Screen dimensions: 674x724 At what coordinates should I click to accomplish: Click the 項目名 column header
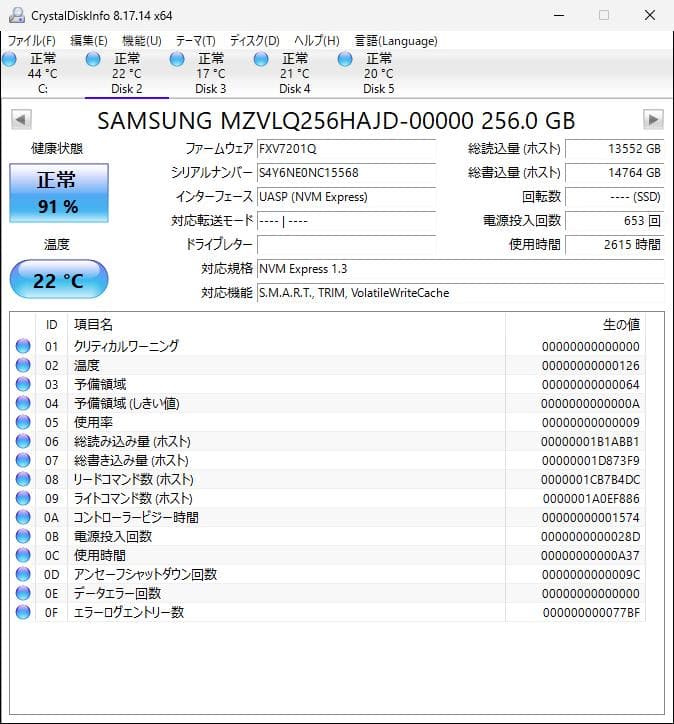click(x=286, y=325)
